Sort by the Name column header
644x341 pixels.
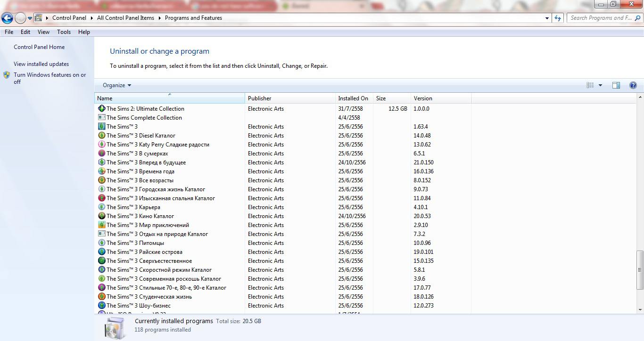coord(170,98)
